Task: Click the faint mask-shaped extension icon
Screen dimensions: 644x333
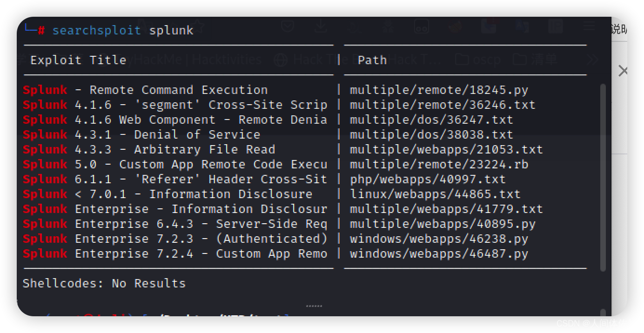Action: [x=421, y=27]
